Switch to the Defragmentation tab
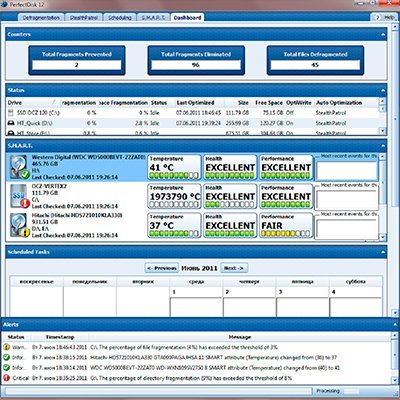 (41, 18)
